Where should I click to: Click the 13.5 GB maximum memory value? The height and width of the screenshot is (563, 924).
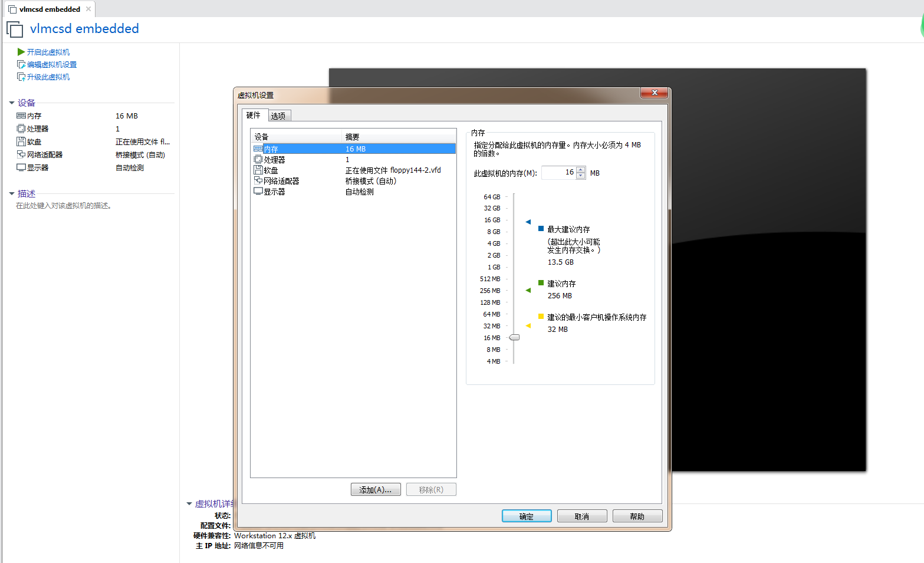[x=561, y=262]
